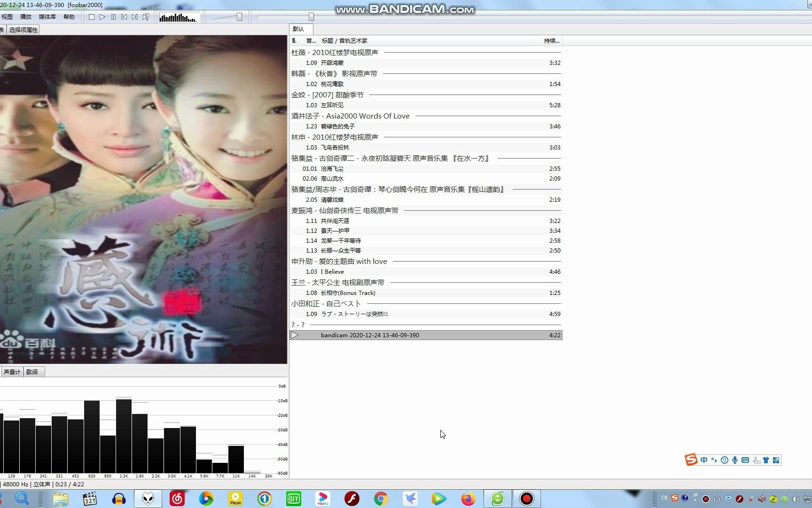Screen dimensions: 812x508
Task: Select the playing bandicam 2020-12-24 track
Action: (426, 335)
